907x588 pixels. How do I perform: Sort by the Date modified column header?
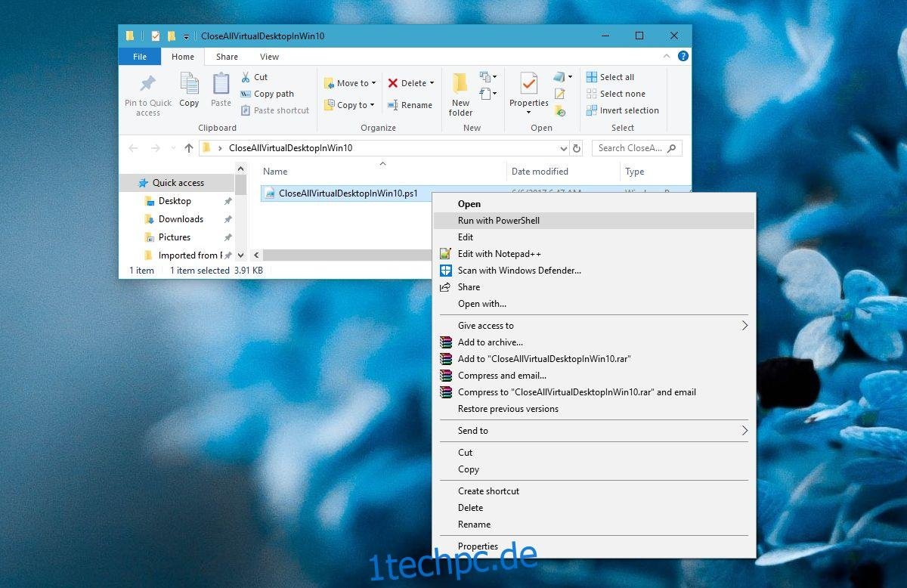tap(562, 172)
